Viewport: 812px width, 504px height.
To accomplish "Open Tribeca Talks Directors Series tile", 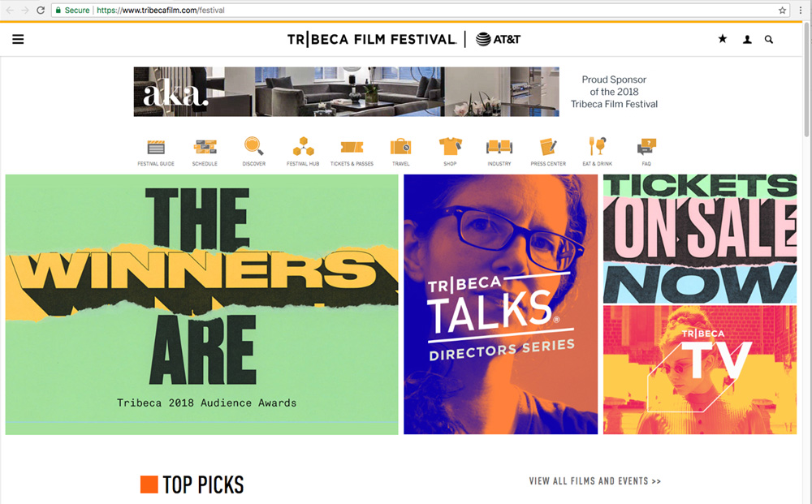I will 501,304.
